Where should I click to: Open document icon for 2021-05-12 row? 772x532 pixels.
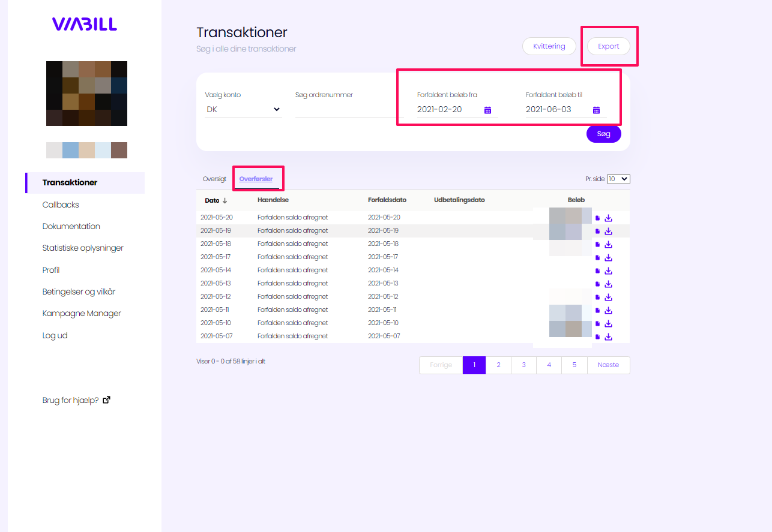coord(597,297)
